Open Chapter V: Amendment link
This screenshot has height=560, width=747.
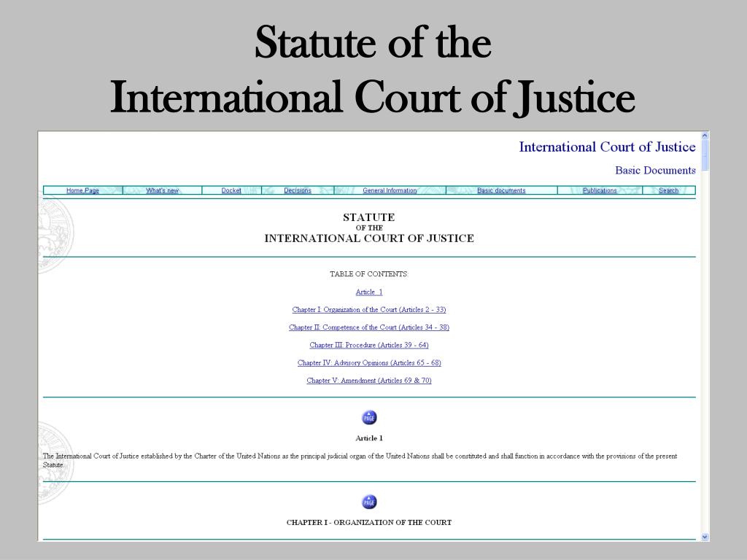tap(369, 380)
